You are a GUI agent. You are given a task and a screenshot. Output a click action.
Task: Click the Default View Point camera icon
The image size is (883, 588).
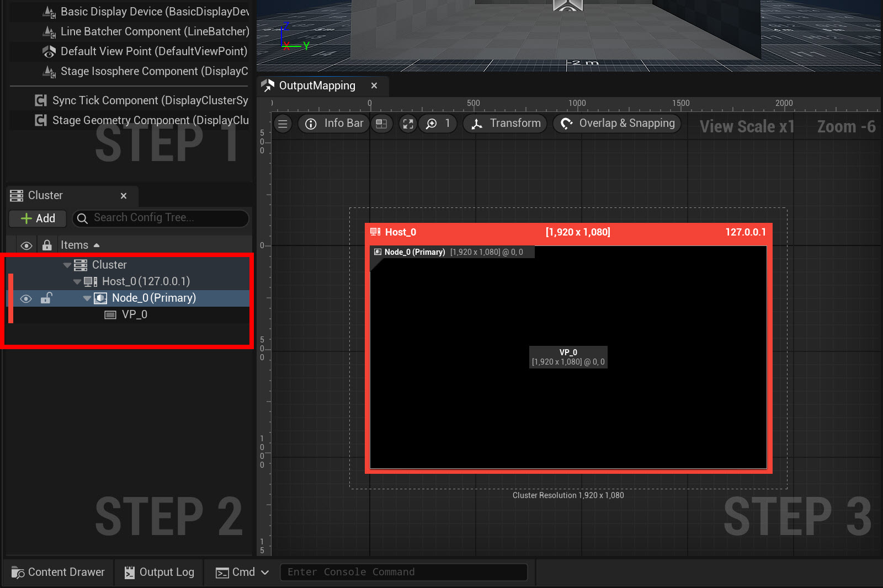point(49,52)
